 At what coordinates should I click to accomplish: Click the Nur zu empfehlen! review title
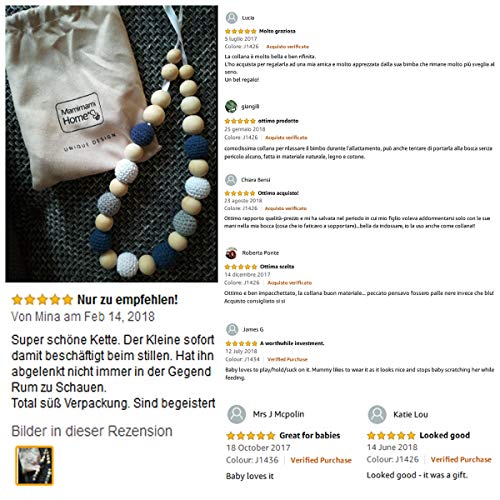(128, 300)
